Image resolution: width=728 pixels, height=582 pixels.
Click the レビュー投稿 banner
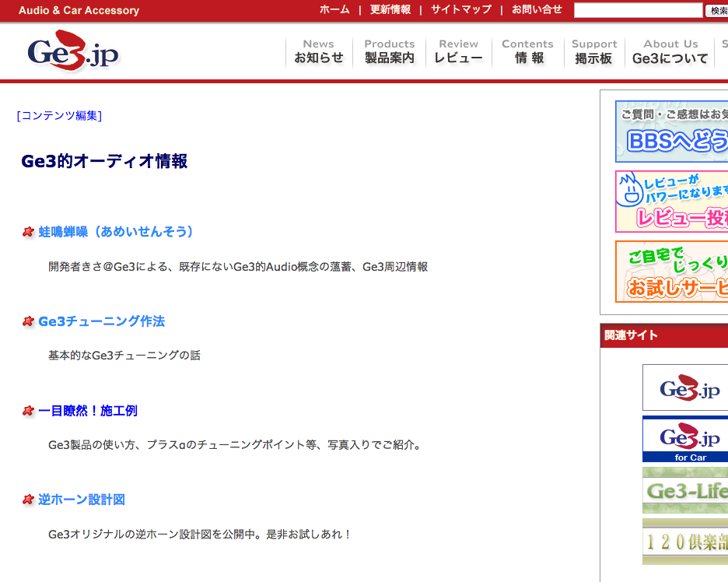[x=671, y=201]
